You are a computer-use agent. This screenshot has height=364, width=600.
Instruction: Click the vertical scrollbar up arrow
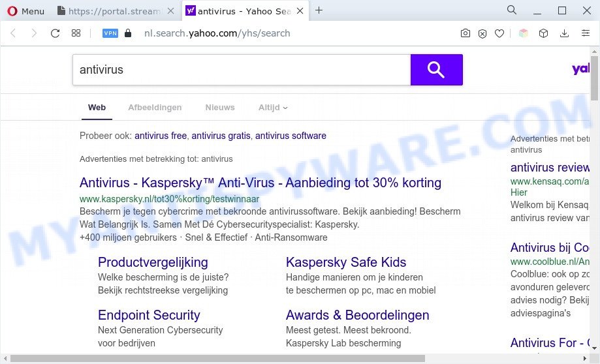click(x=594, y=52)
